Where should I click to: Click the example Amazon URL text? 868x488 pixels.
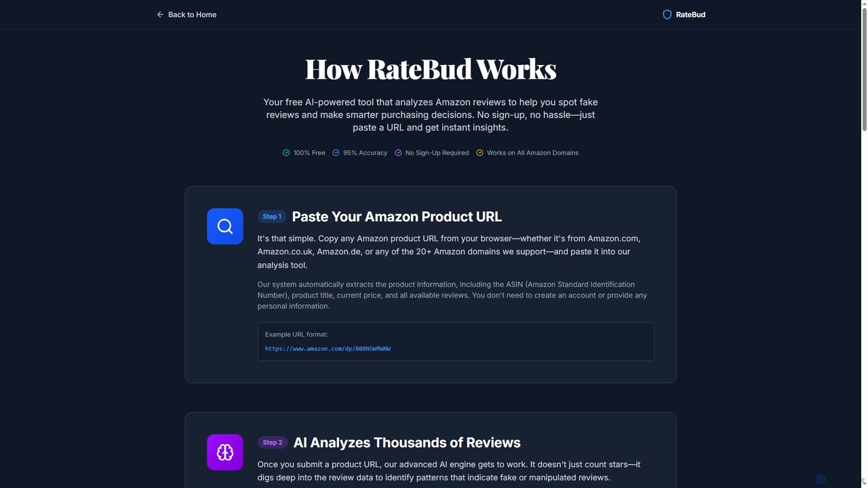pyautogui.click(x=328, y=348)
